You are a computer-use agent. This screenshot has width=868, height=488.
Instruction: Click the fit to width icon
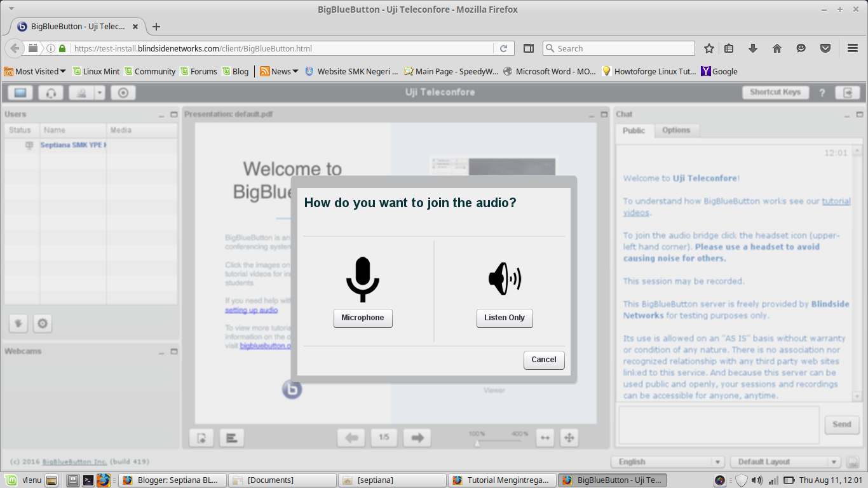tap(545, 438)
